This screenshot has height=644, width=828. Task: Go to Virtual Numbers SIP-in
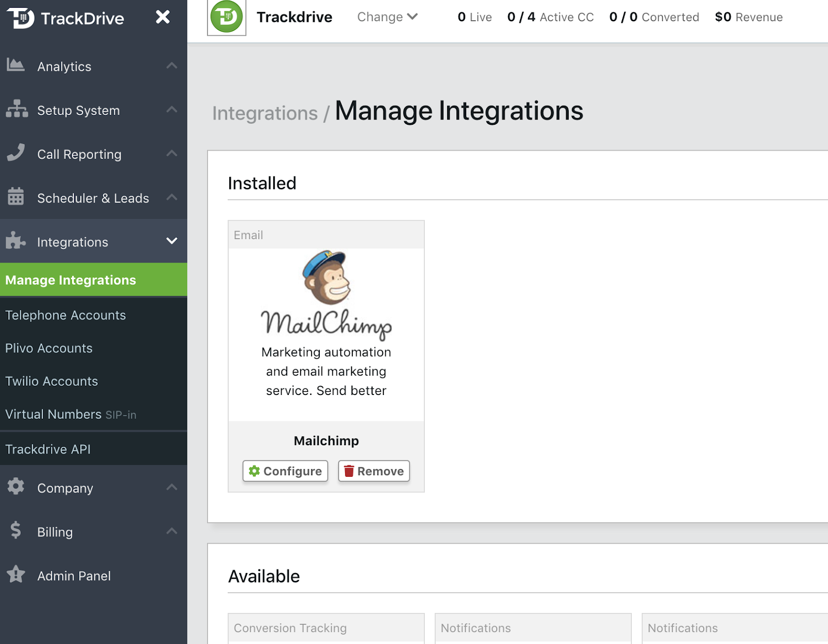click(x=94, y=414)
